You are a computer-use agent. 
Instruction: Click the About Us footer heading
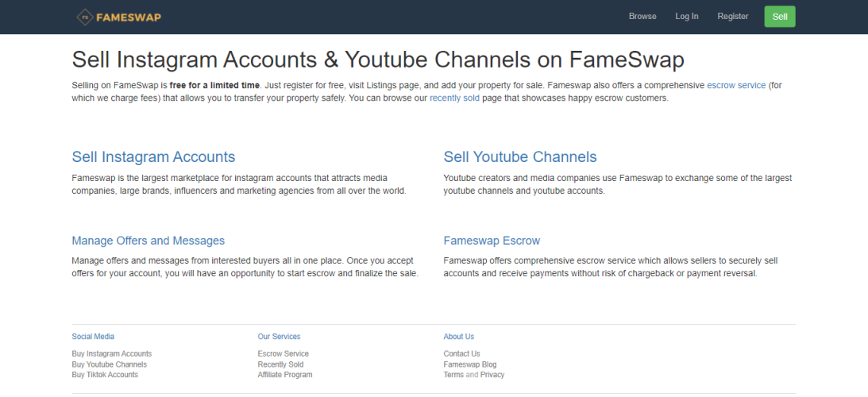click(x=459, y=337)
